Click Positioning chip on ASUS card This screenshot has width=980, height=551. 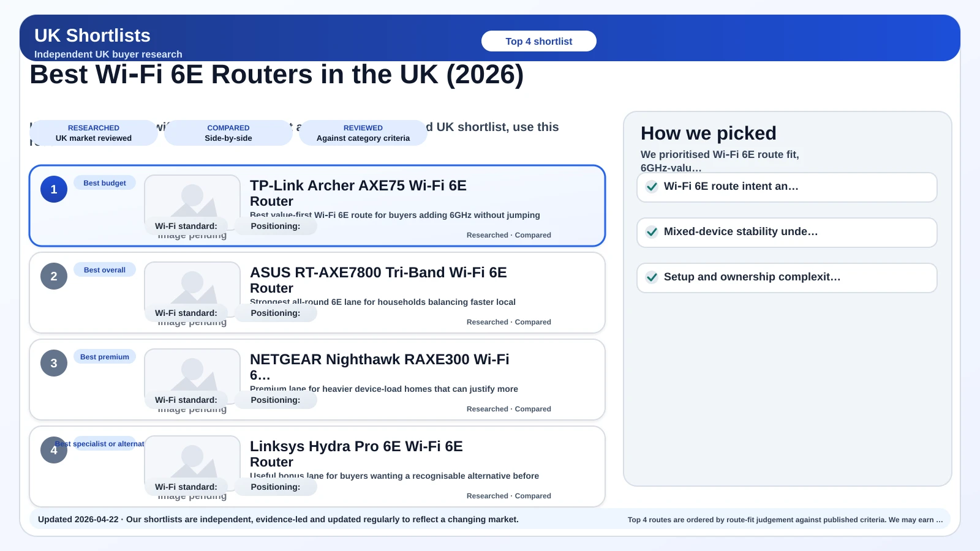[x=276, y=313]
